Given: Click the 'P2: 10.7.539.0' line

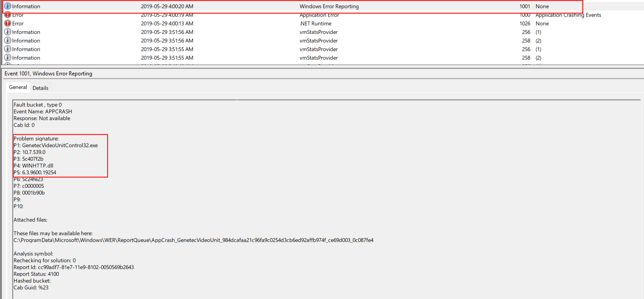Looking at the screenshot, I should click(30, 152).
